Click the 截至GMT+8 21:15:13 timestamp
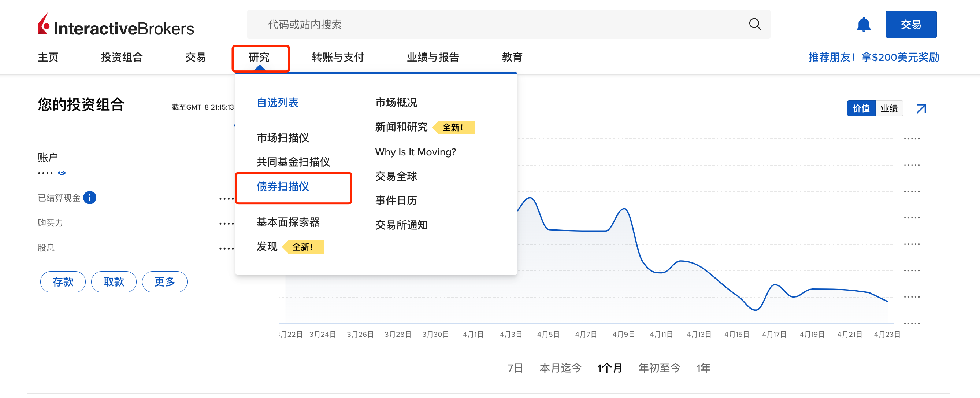The height and width of the screenshot is (398, 980). pyautogui.click(x=203, y=107)
